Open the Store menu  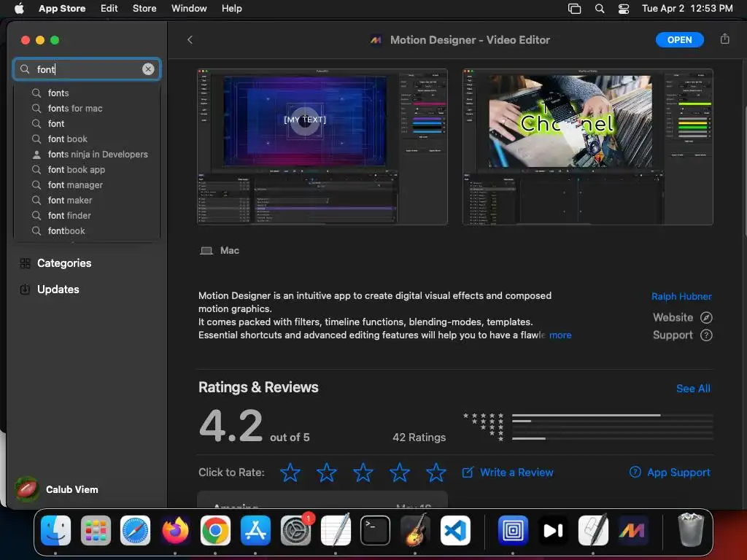pyautogui.click(x=144, y=9)
